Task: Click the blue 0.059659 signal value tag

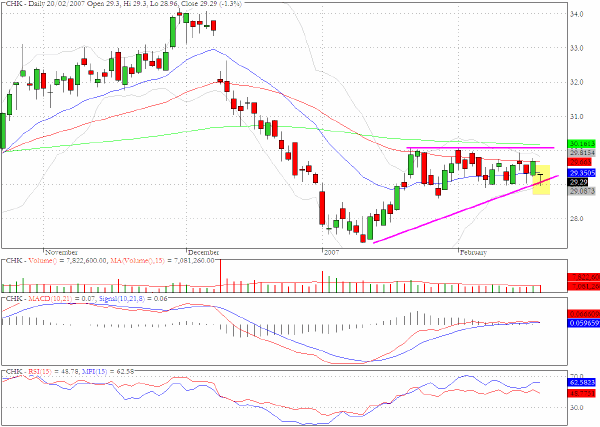Action: point(584,323)
